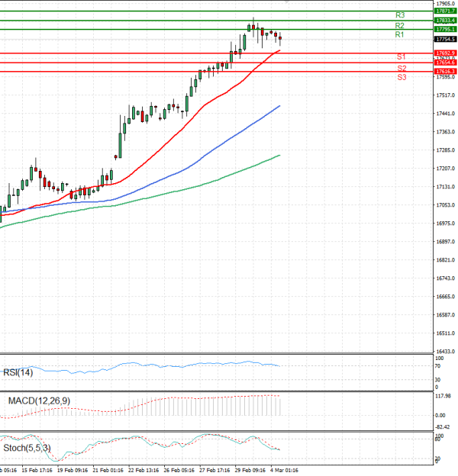
Task: Click the MACD(12,26,9) indicator label
Action: coord(39,400)
